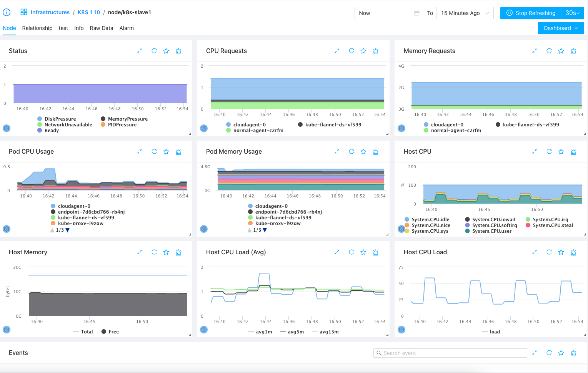Click the info icon beside Infrastructures

(x=7, y=12)
